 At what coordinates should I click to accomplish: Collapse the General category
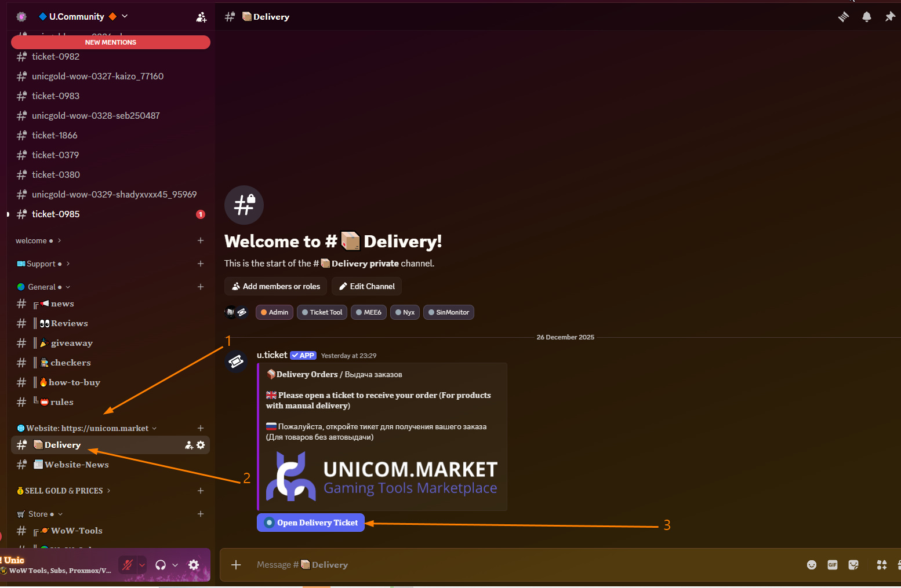pos(44,287)
